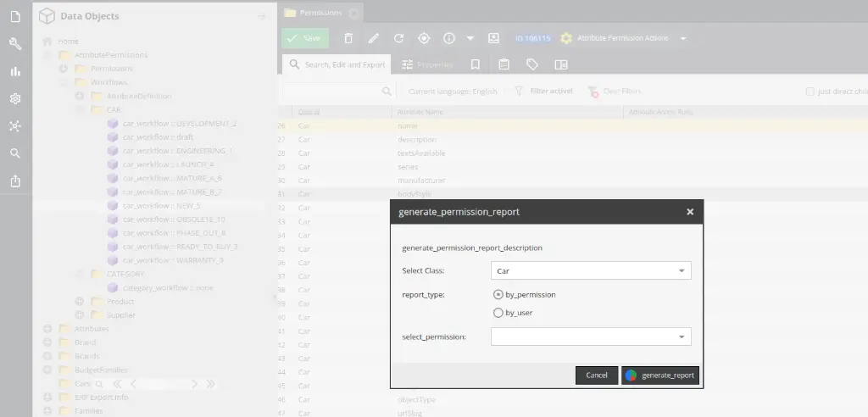Image resolution: width=868 pixels, height=417 pixels.
Task: Toggle the just direct children checkbox
Action: (x=810, y=92)
